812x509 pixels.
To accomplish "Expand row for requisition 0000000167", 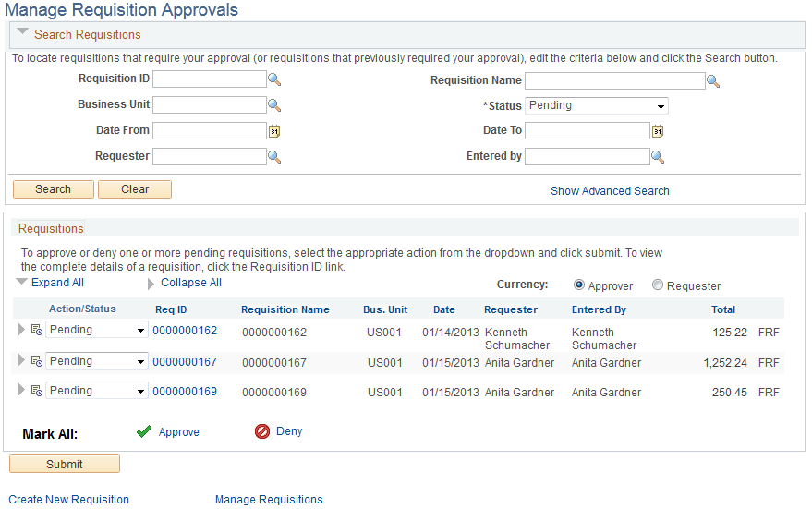I will pos(21,360).
